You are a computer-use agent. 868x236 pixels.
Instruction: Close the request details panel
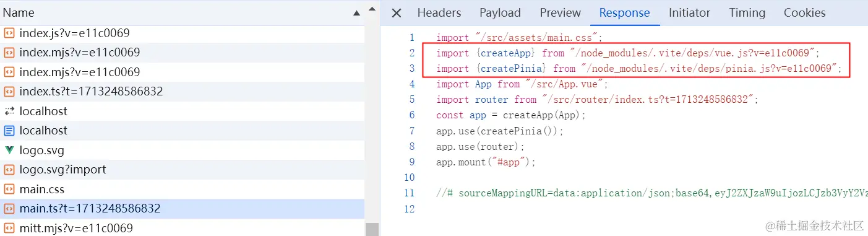(397, 13)
